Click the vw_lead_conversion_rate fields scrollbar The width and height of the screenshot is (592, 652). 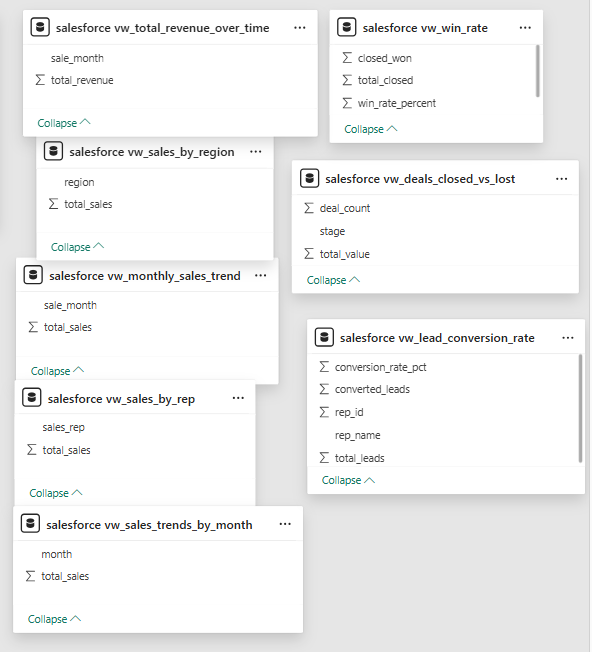point(580,408)
